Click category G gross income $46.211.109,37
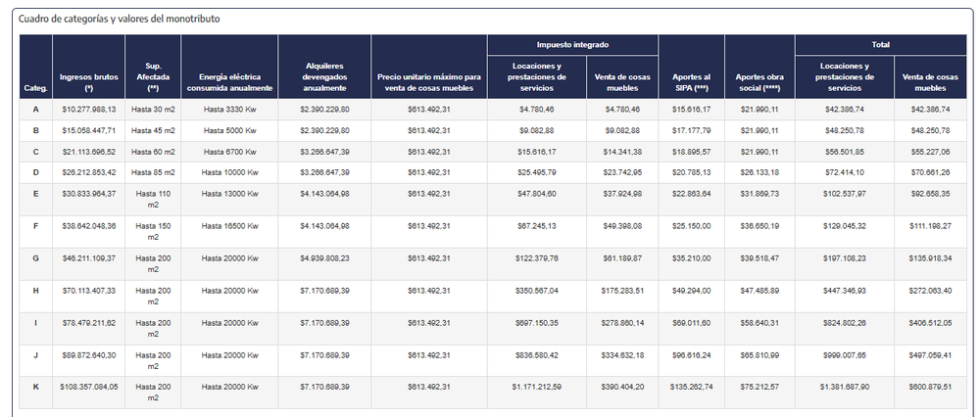Viewport: 980px width, 417px height. point(89,258)
